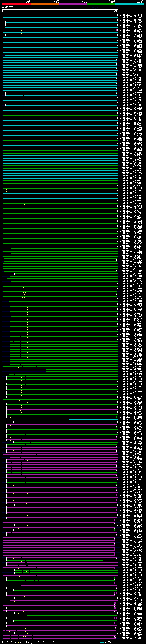Screen dimensions: 146x644
Task: Click the UniRef100_C8VH56 label
Action: (x=131, y=344)
